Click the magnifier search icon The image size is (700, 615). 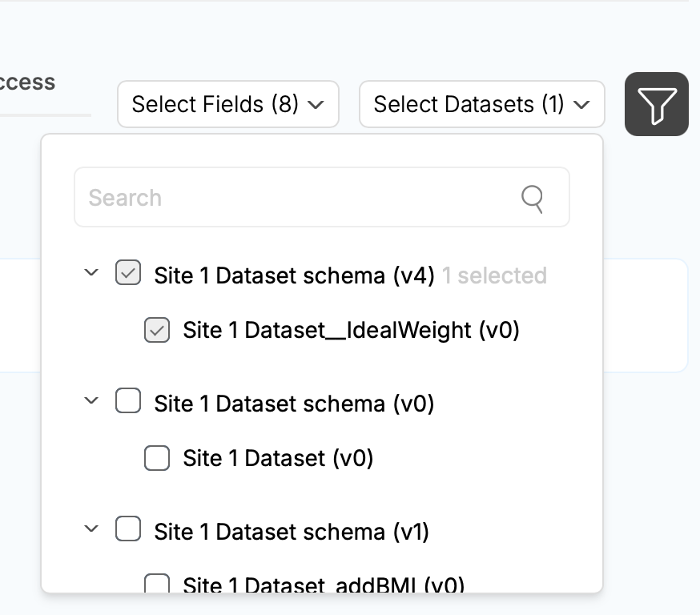click(532, 199)
